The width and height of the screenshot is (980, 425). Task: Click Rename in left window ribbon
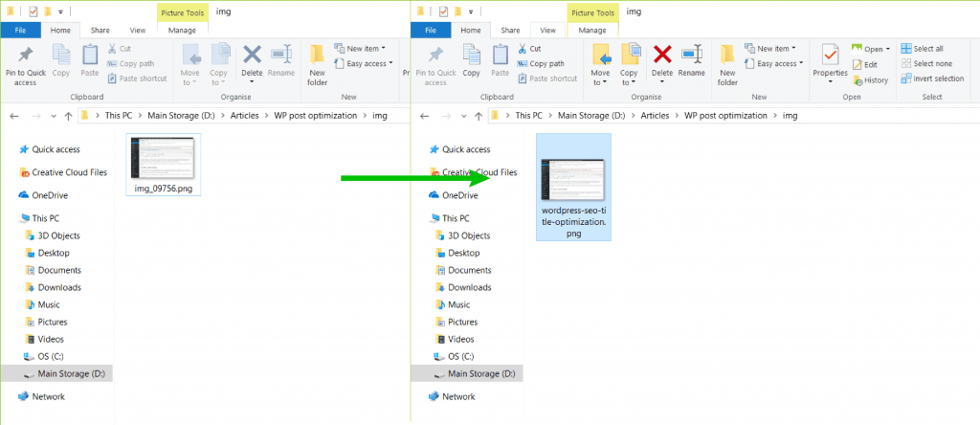click(281, 62)
